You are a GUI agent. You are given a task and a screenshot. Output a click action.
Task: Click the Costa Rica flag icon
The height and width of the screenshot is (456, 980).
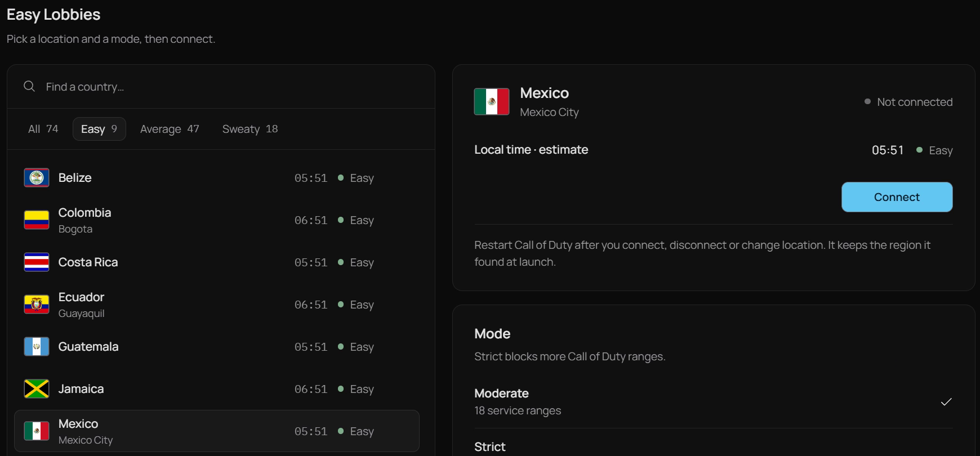click(x=37, y=262)
